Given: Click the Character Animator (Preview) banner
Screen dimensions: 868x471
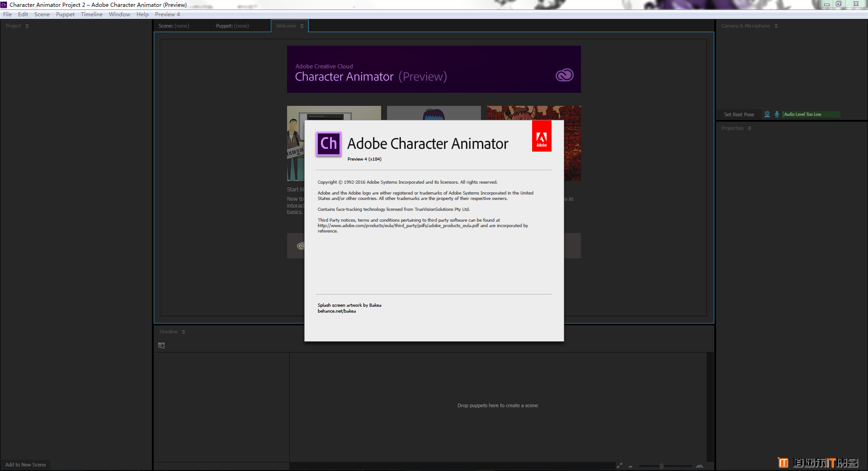Looking at the screenshot, I should click(434, 69).
